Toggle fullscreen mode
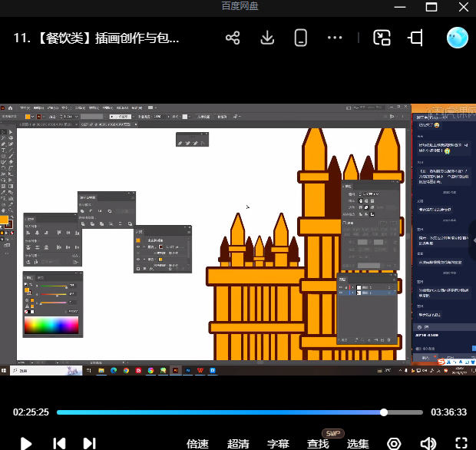The image size is (476, 450). click(x=461, y=443)
